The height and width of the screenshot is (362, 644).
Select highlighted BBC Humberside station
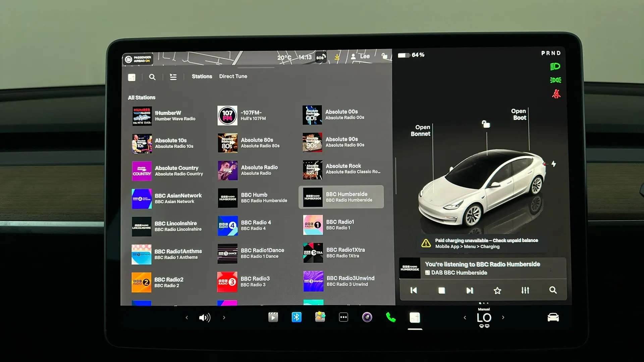tap(341, 197)
